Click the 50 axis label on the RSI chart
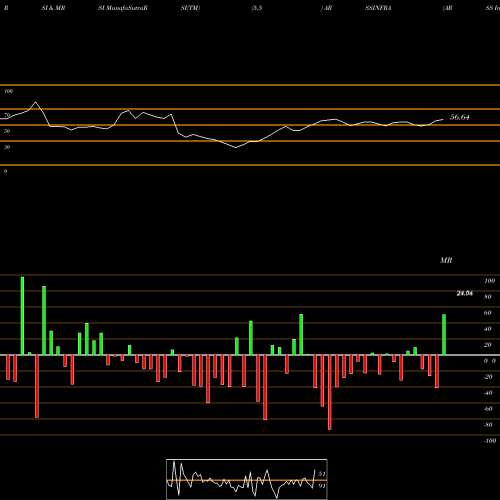Screen dimensions: 500x500 [7, 131]
